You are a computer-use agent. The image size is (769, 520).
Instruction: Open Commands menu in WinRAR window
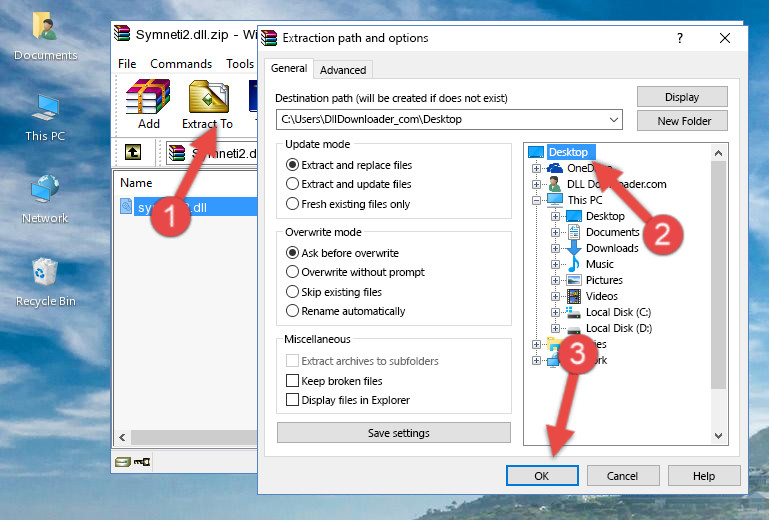(x=181, y=64)
